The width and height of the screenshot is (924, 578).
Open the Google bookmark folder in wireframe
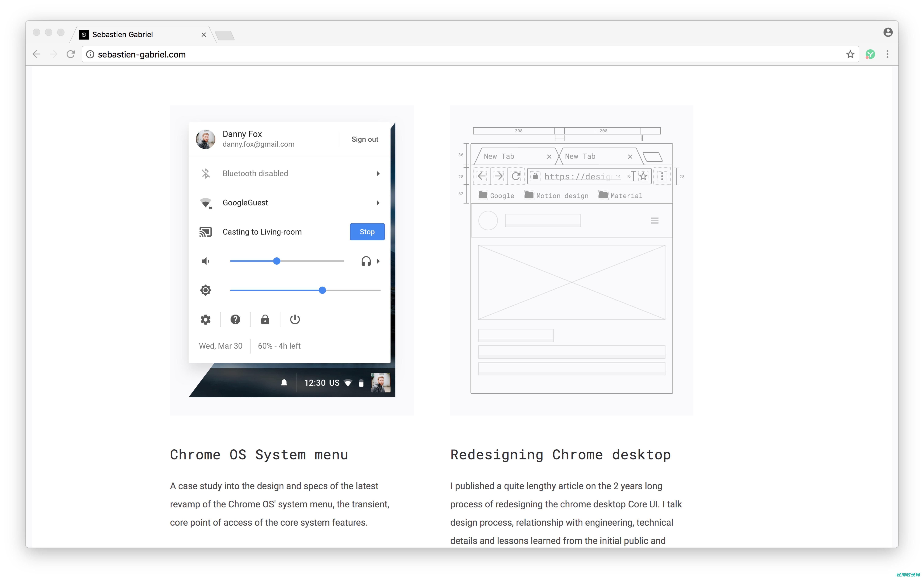496,195
